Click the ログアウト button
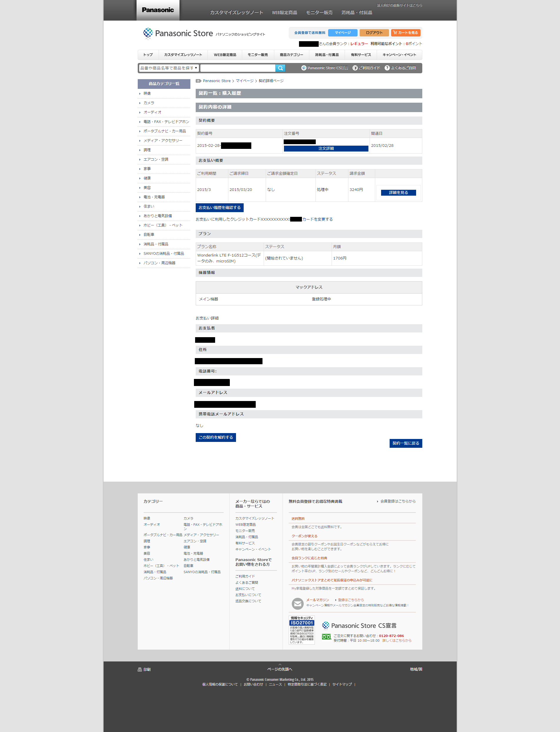The image size is (560, 732). coord(374,33)
